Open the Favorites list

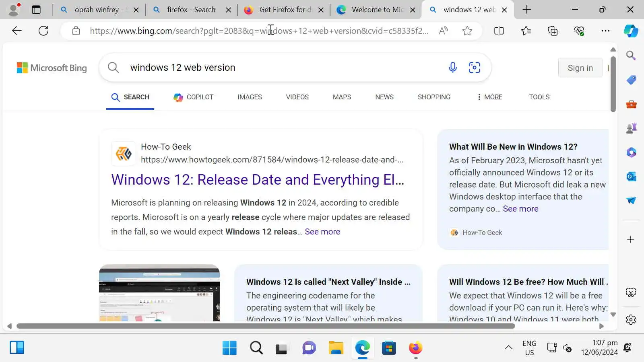coord(526,31)
